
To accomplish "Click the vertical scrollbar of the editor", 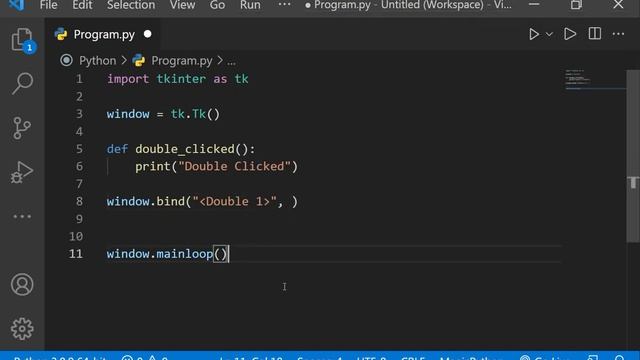I will point(633,156).
